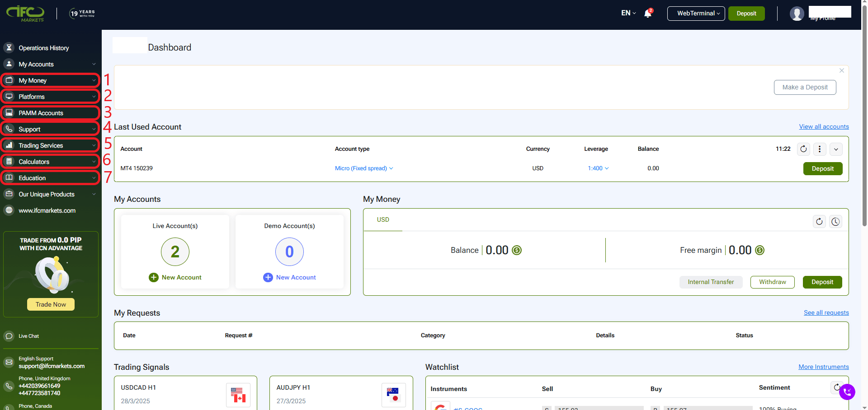The height and width of the screenshot is (410, 868).
Task: Refresh the Last Used Account panel
Action: 803,149
